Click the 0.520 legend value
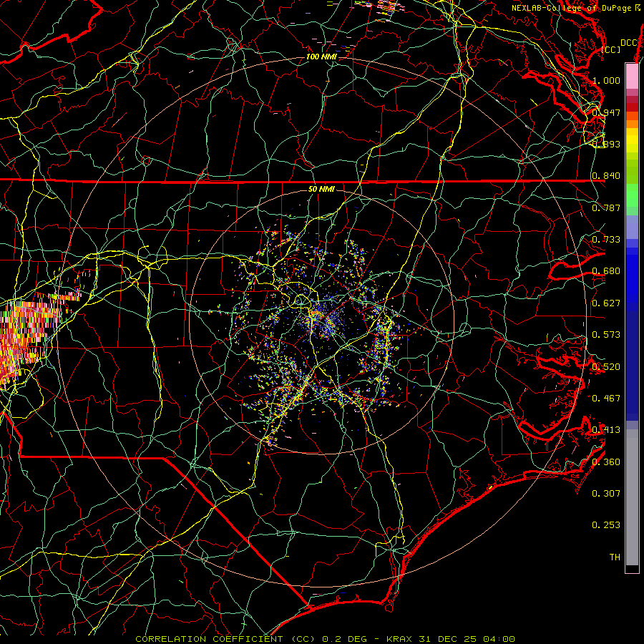Screen dimensions: 644x644 click(x=606, y=366)
